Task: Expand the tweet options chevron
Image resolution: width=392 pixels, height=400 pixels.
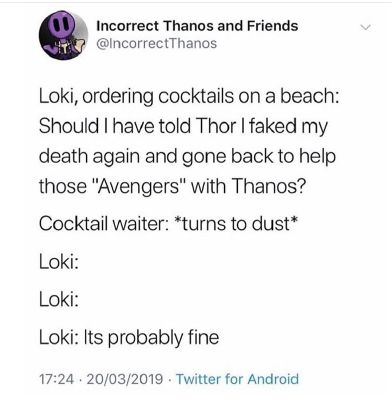Action: coord(366,28)
